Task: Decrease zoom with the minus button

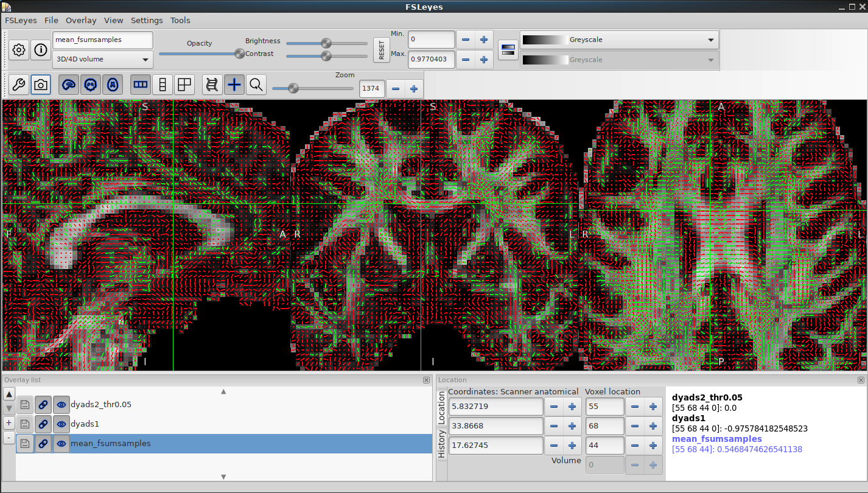Action: [396, 89]
